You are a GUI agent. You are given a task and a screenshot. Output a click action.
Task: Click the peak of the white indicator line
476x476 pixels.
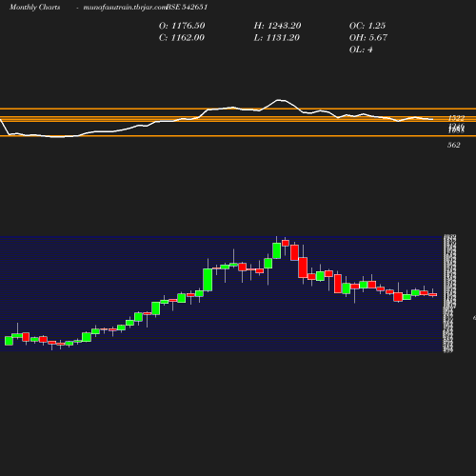[x=279, y=100]
